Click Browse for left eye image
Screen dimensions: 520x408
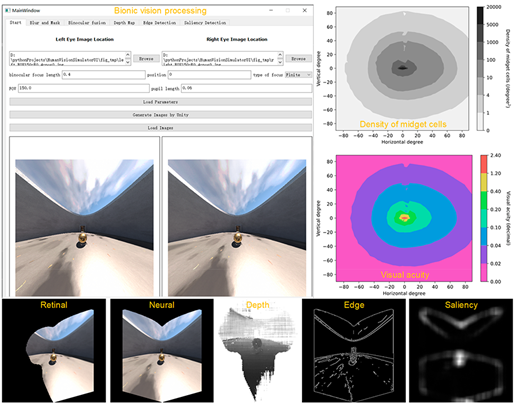(146, 59)
